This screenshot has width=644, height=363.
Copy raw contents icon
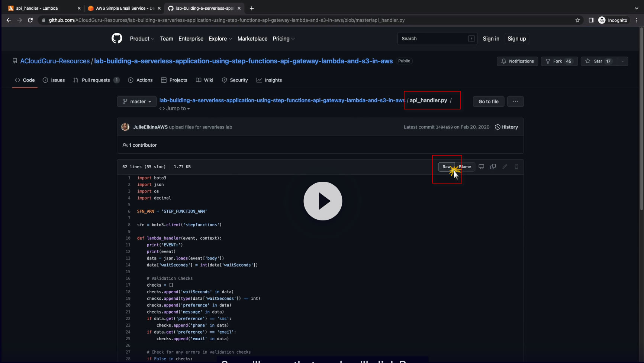[493, 167]
